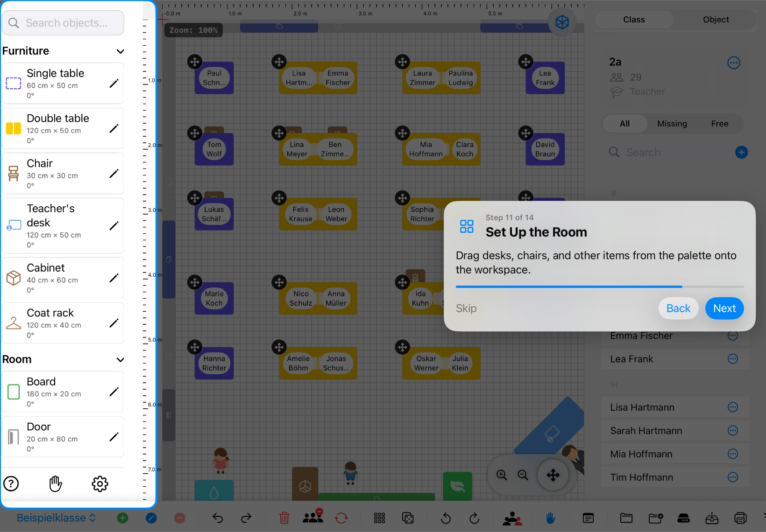Toggle the grid icon in bottom toolbar
The width and height of the screenshot is (766, 532).
(379, 518)
